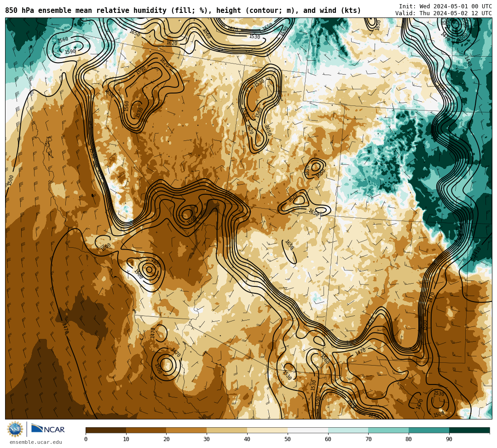Pick the 20–30% orange-brown colorbar segment
The image size is (497, 448).
pos(187,430)
